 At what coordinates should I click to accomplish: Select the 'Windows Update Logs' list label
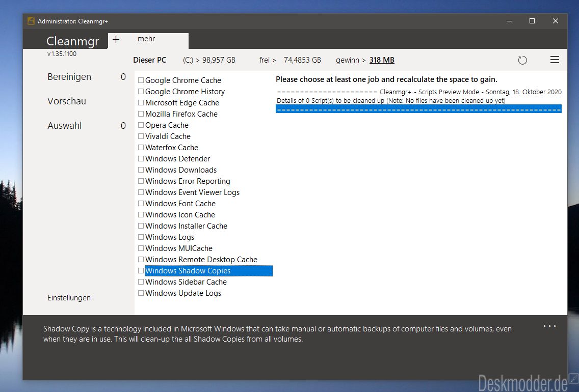pyautogui.click(x=183, y=293)
